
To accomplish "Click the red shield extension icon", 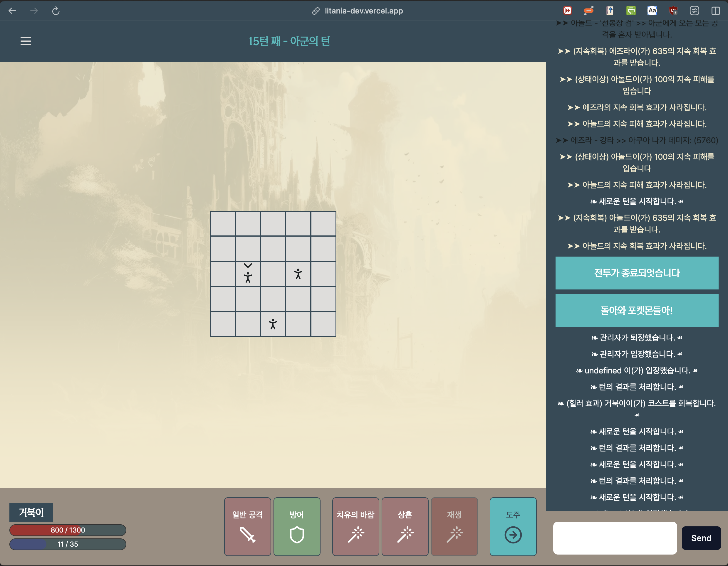I will [673, 11].
